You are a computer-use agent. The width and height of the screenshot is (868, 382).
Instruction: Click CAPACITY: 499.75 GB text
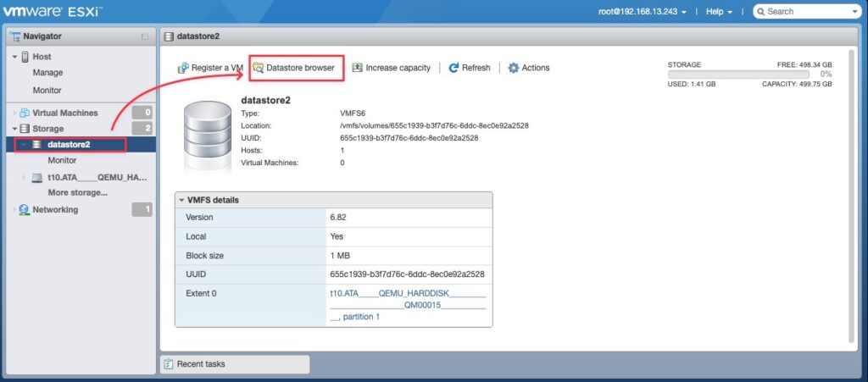point(797,85)
